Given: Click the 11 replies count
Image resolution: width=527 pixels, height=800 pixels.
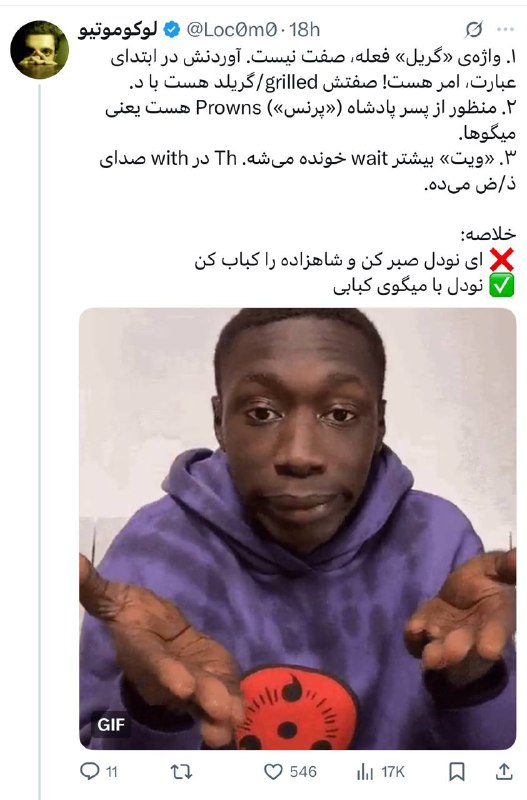Looking at the screenshot, I should tap(112, 772).
